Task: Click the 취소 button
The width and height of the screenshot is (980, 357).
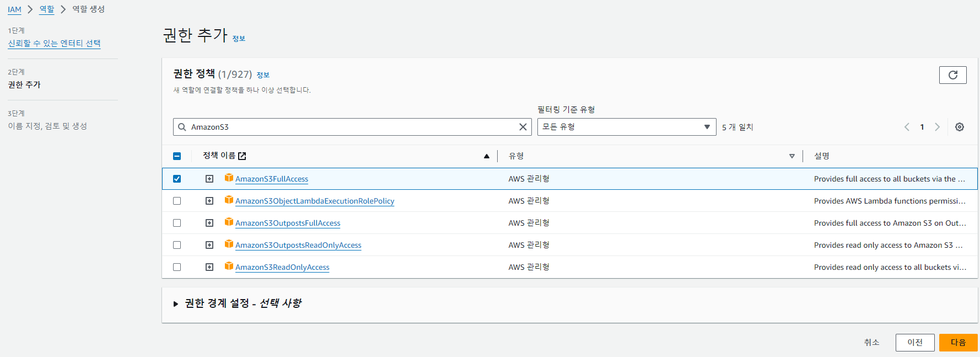Action: click(871, 343)
